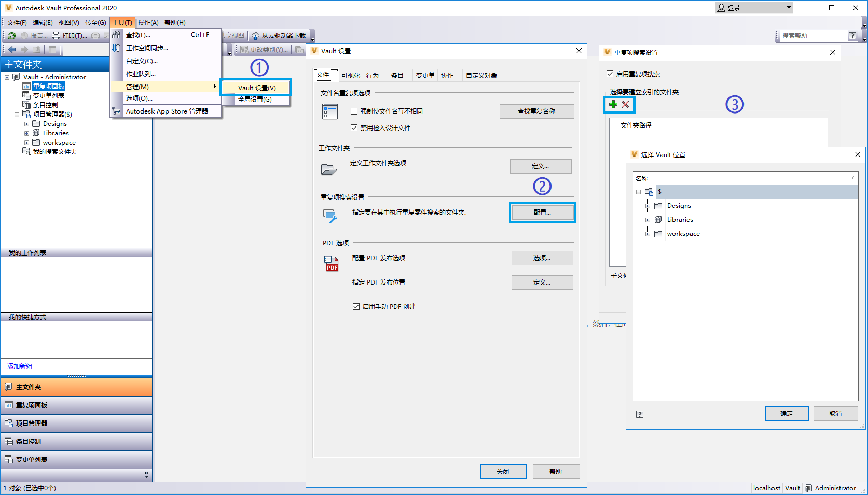
Task: Open the 重复项面板 navigation pane button
Action: (x=76, y=405)
